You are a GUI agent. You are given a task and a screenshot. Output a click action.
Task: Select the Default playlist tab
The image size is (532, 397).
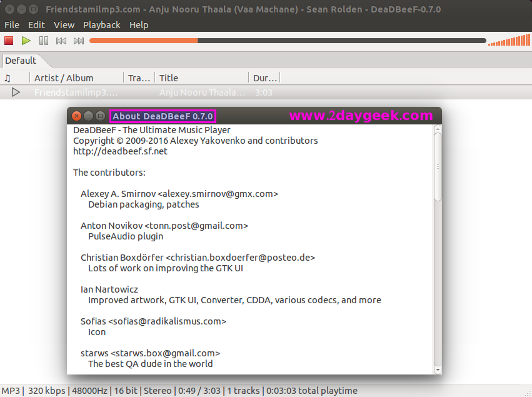pos(21,61)
